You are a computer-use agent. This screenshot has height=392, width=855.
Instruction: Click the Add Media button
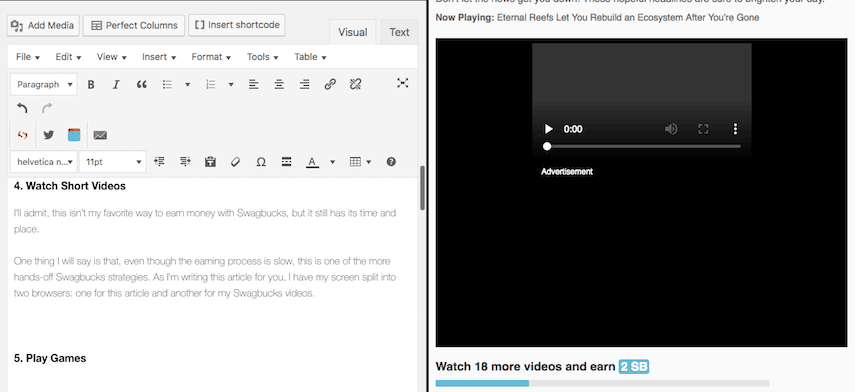pyautogui.click(x=44, y=26)
